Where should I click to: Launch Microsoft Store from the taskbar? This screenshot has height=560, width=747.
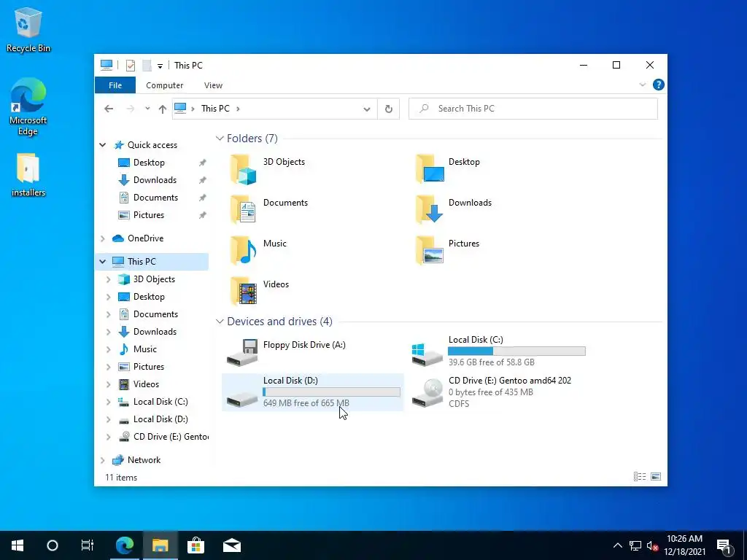coord(196,545)
